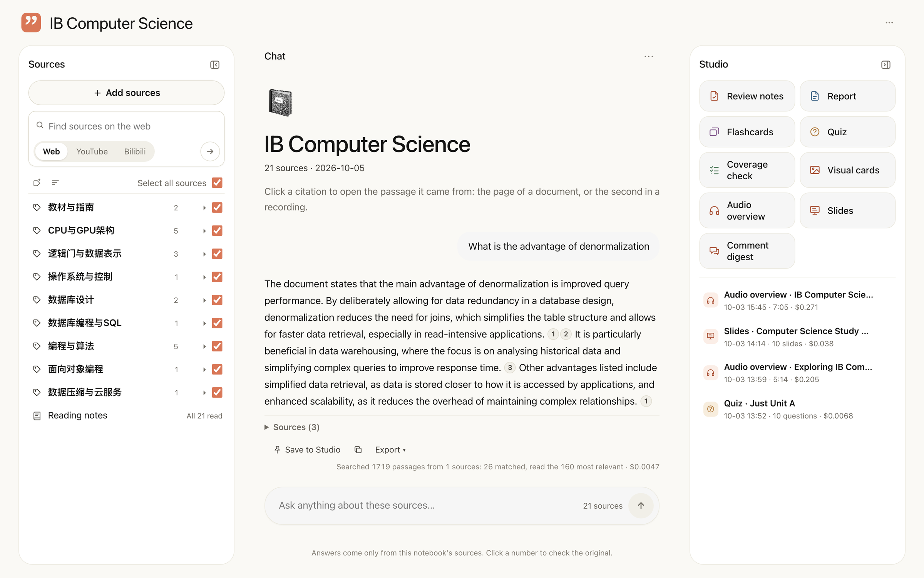Select the Web search tab
Image resolution: width=924 pixels, height=578 pixels.
coord(51,151)
